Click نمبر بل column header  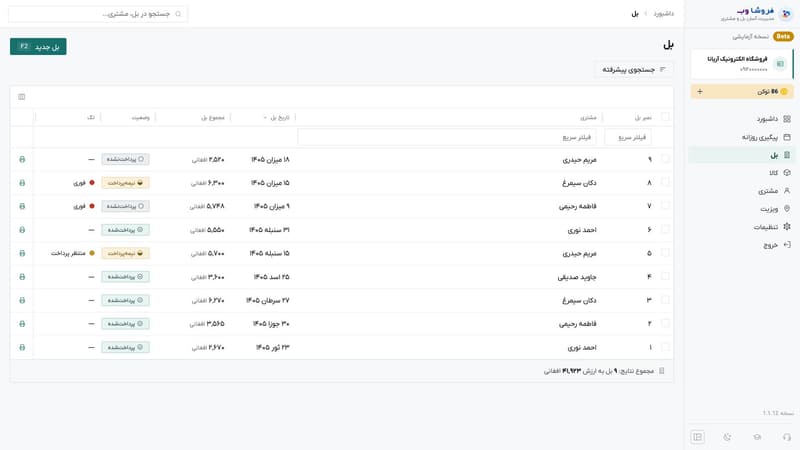[643, 117]
